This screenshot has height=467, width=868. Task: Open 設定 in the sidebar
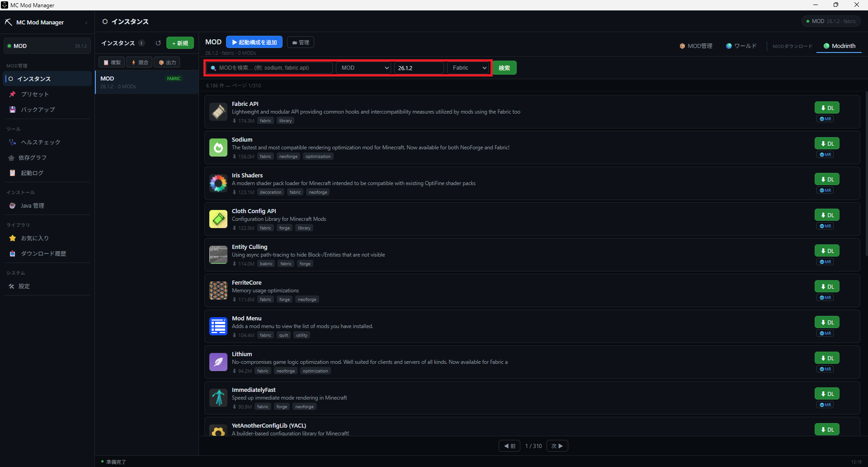(48, 286)
